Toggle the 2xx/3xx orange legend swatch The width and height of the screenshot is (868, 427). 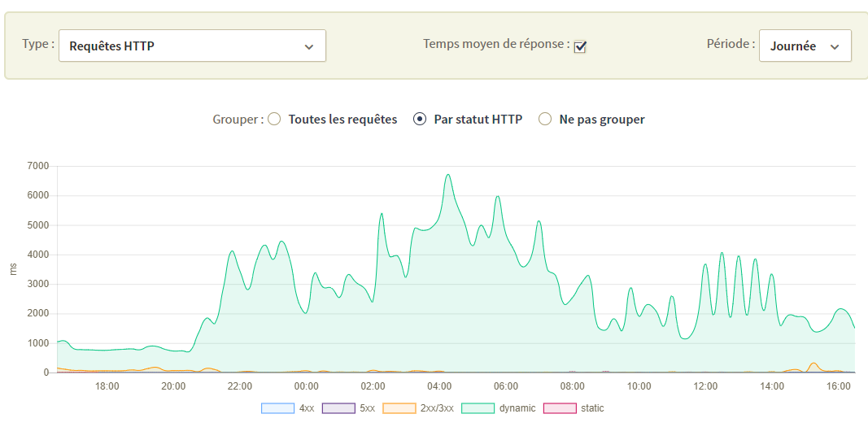point(401,409)
